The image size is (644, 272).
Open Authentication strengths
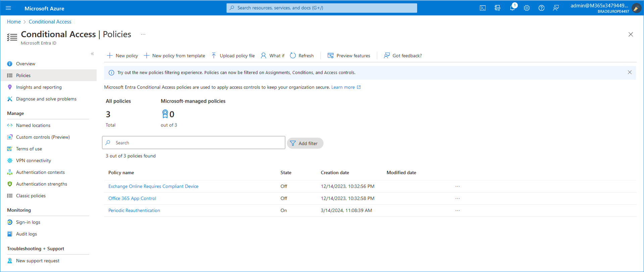[x=41, y=184]
